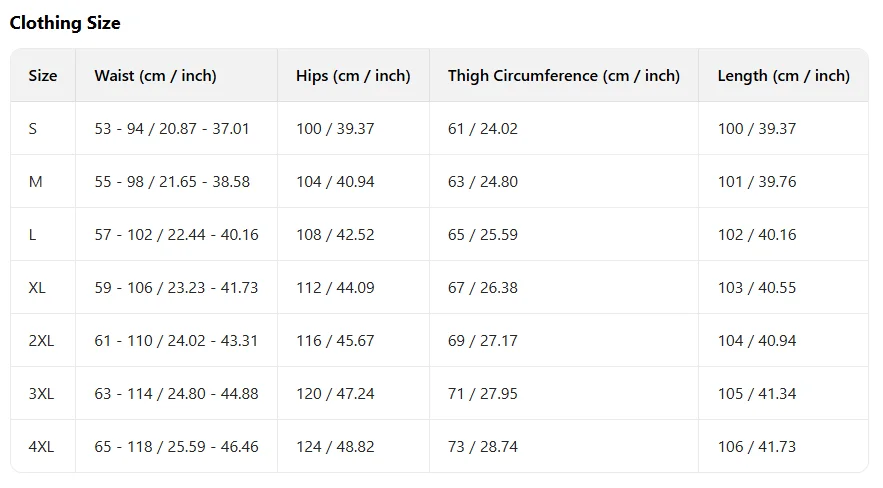Click the M size row label
Screen dimensions: 883x488
tap(34, 182)
